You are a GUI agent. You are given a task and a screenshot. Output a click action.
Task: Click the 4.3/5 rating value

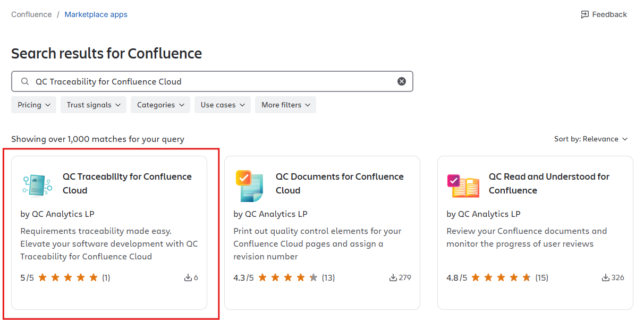[x=244, y=277]
